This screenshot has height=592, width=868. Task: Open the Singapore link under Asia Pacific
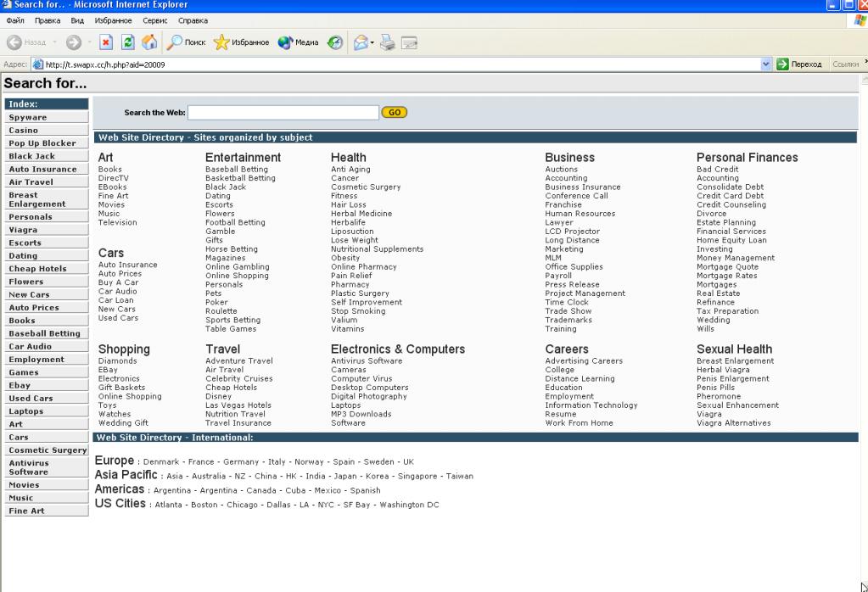click(x=417, y=477)
